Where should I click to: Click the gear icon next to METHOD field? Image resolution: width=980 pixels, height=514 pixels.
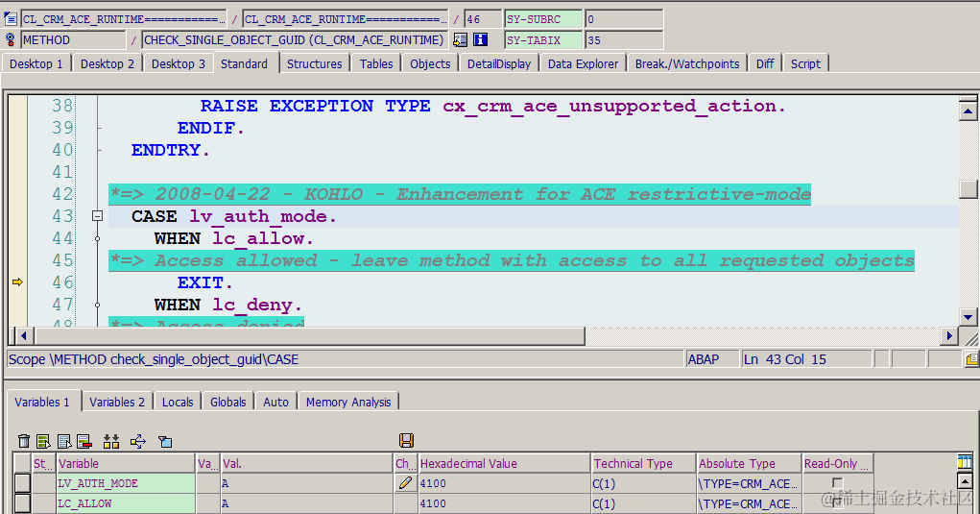coord(11,40)
